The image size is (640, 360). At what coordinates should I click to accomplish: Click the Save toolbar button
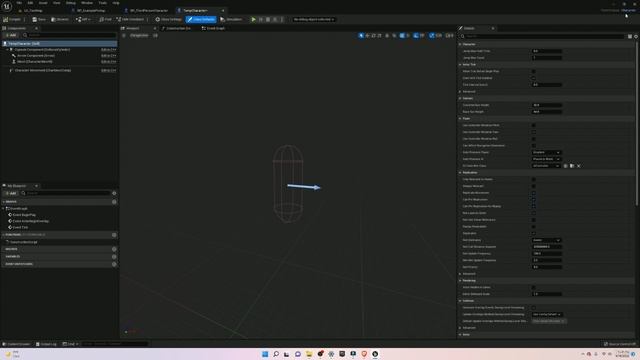(x=39, y=19)
